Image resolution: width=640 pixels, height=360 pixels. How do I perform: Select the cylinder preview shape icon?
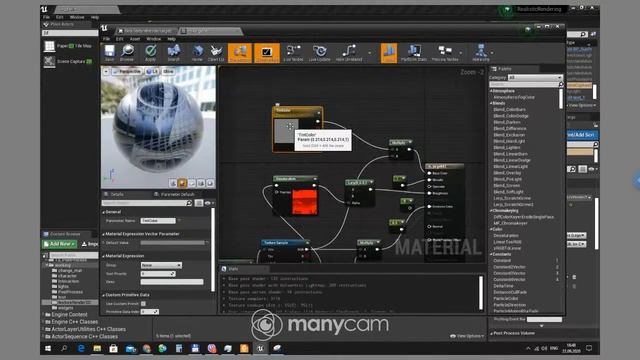(x=173, y=183)
